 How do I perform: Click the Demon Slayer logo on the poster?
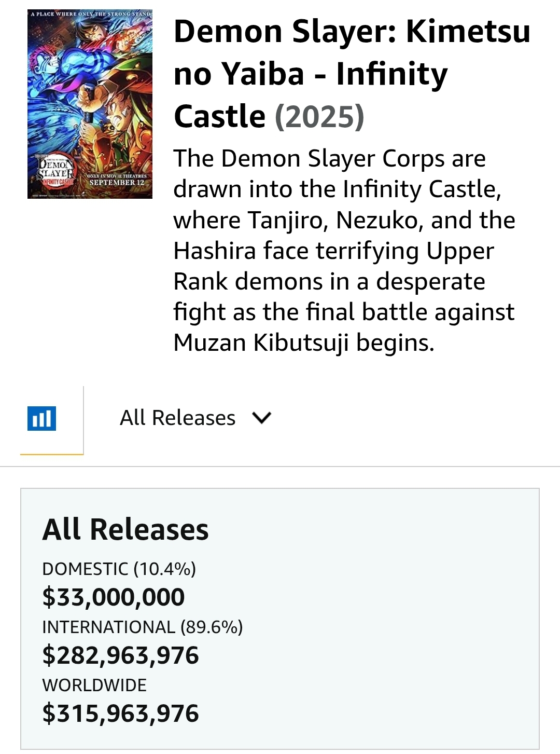pyautogui.click(x=55, y=172)
